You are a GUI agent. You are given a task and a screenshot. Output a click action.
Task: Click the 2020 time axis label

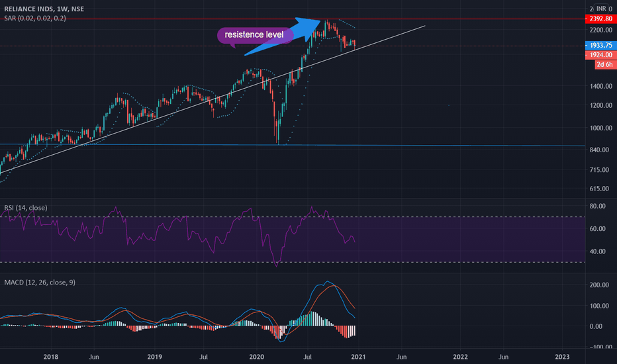click(x=257, y=357)
